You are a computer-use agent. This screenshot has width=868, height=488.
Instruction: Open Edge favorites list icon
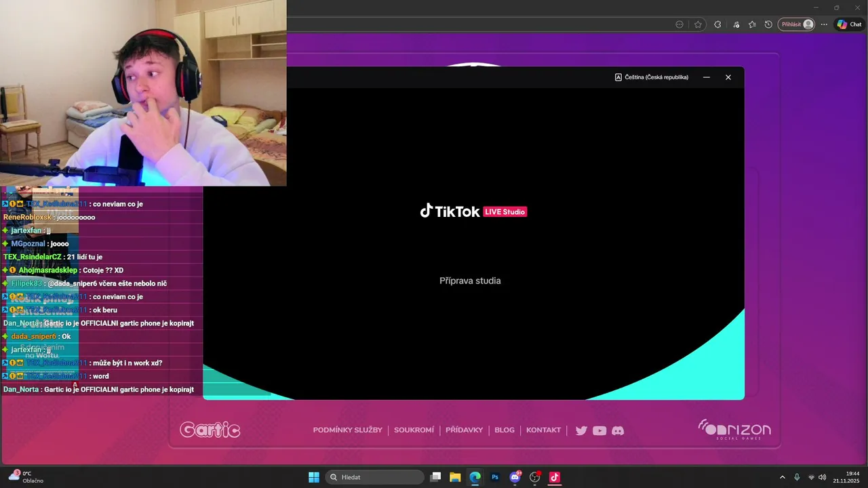point(752,24)
